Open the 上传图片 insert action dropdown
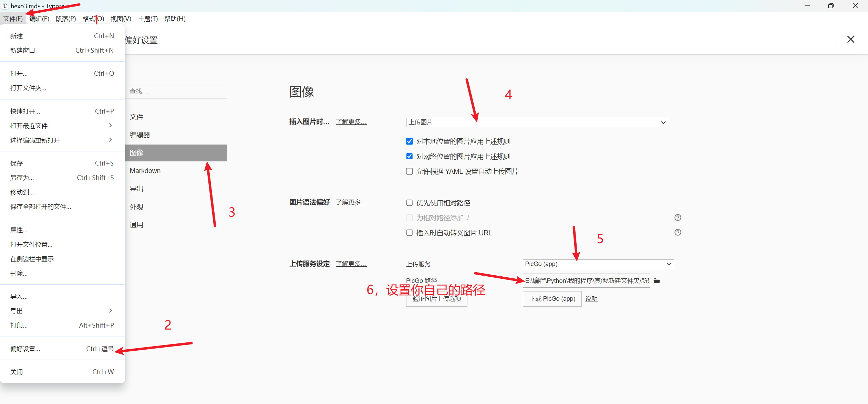 pos(537,122)
